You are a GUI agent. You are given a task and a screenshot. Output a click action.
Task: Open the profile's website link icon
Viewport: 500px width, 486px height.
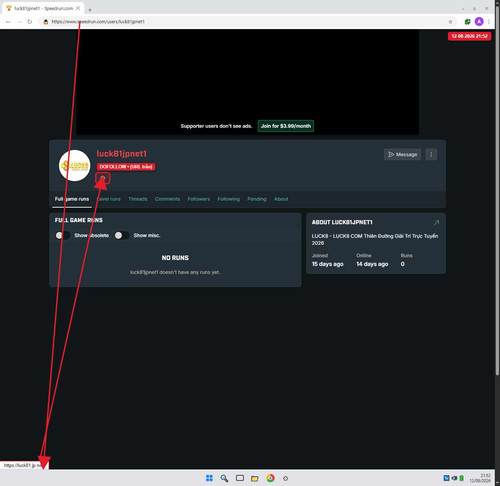(103, 178)
